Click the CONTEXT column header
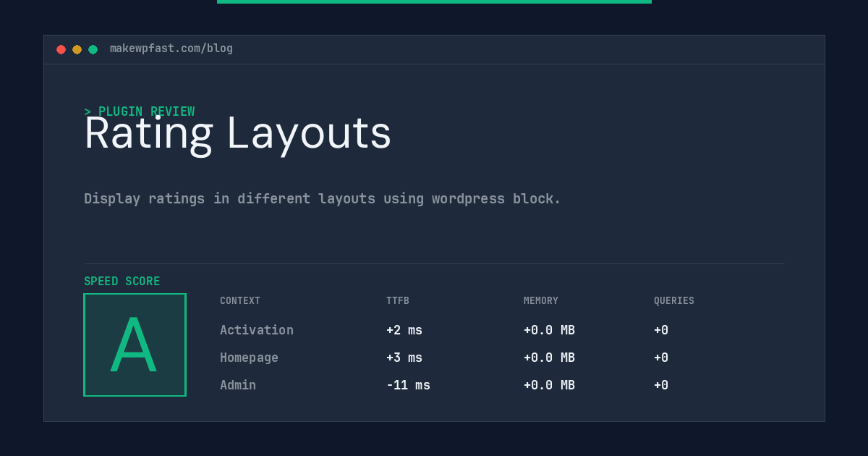The height and width of the screenshot is (456, 868). point(240,301)
